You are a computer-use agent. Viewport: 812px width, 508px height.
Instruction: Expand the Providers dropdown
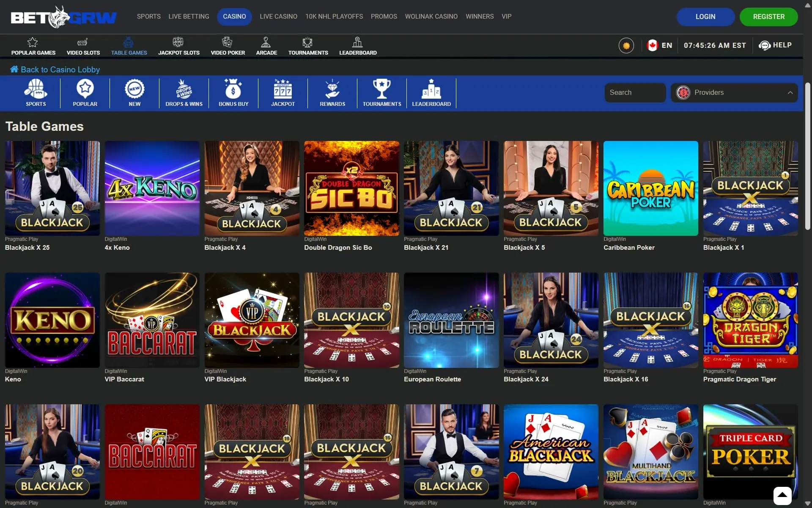[x=734, y=93]
